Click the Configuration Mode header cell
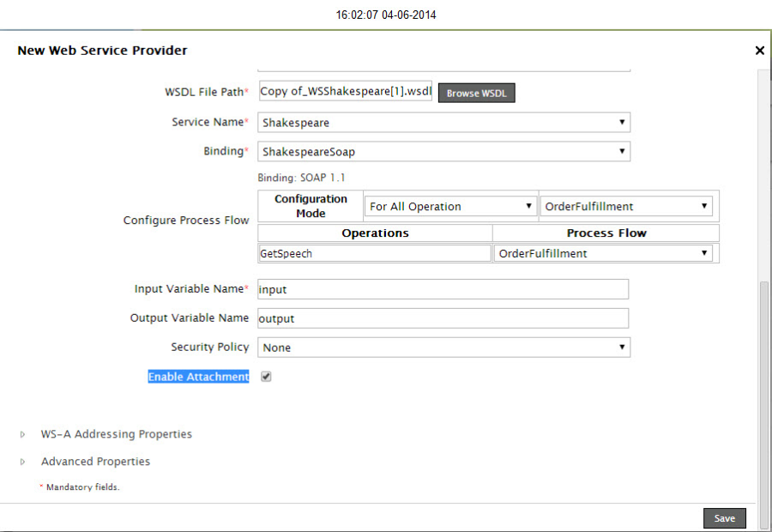 (x=311, y=206)
